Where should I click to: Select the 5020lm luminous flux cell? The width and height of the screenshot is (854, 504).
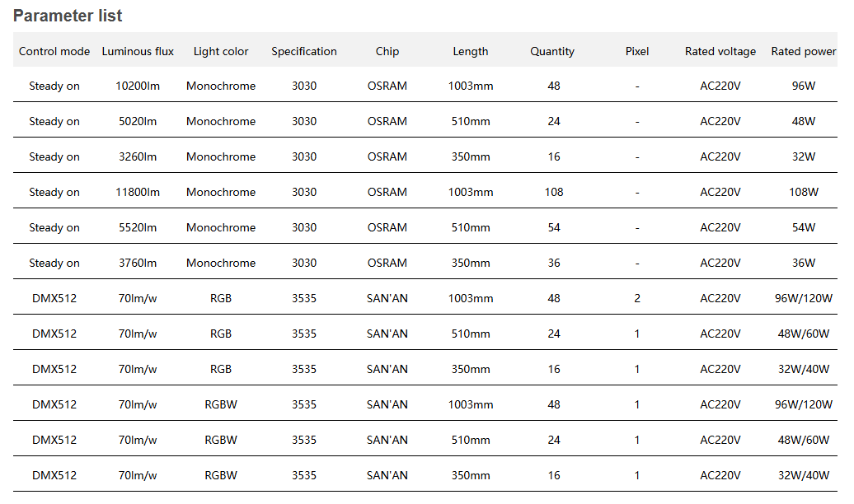138,121
